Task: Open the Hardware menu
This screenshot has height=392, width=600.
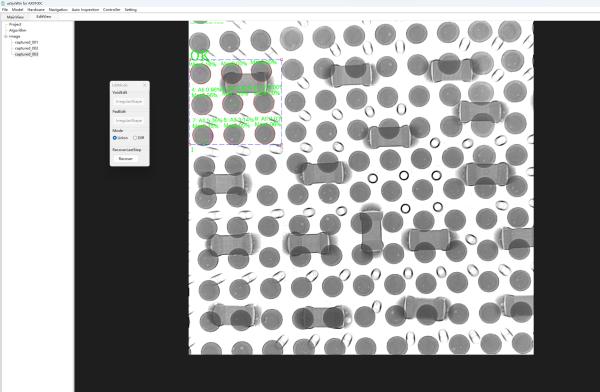Action: click(36, 10)
